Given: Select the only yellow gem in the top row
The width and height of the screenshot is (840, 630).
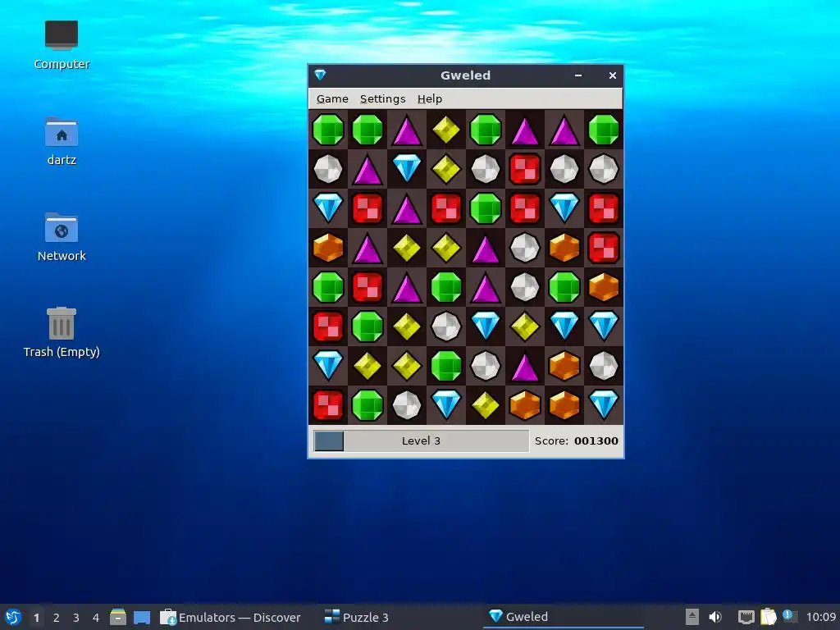Looking at the screenshot, I should click(x=446, y=130).
